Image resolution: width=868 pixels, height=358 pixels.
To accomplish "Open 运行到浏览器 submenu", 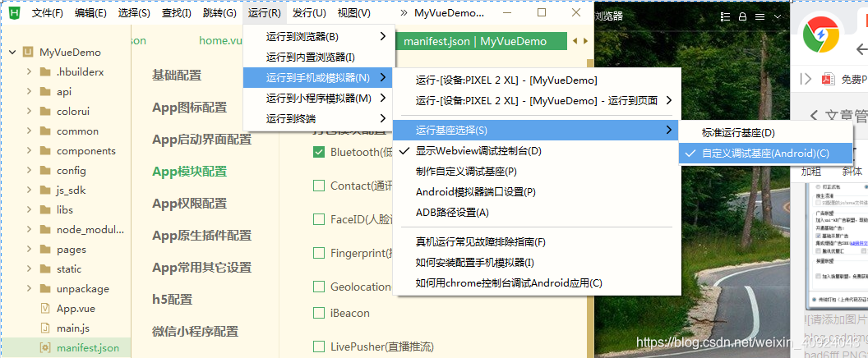I will [319, 37].
